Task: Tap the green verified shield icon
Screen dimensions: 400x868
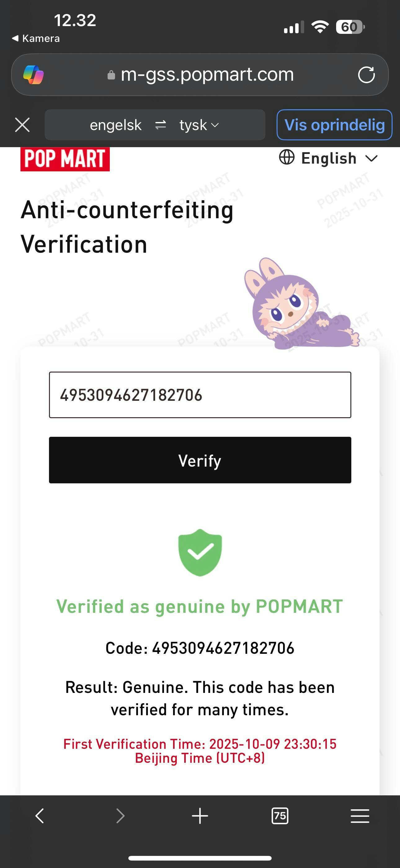Action: (200, 552)
